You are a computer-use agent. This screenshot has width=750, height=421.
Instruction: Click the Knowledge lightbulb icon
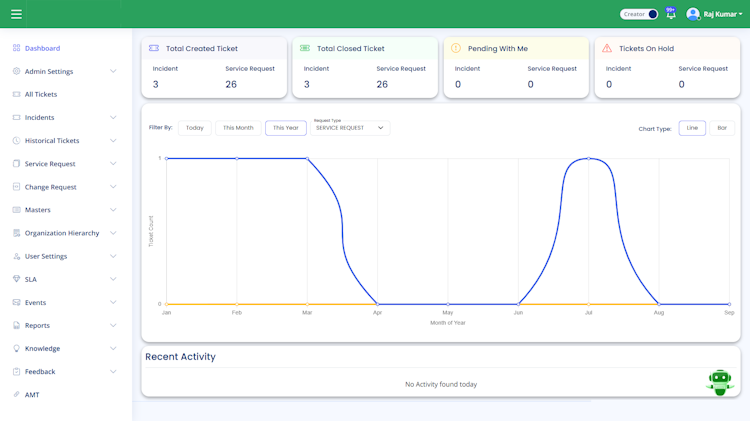click(x=16, y=348)
